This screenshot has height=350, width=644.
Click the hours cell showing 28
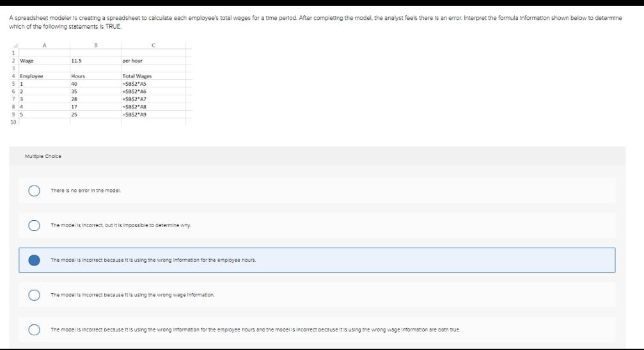[x=95, y=99]
